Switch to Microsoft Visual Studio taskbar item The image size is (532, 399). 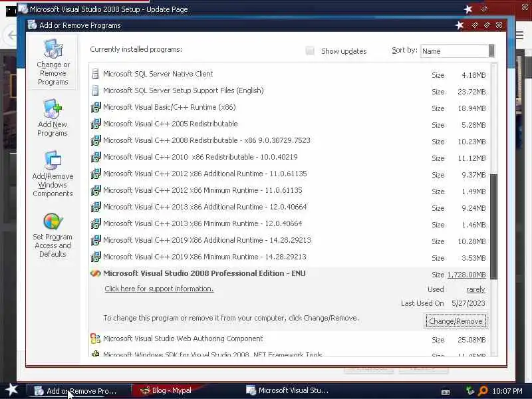pos(288,390)
